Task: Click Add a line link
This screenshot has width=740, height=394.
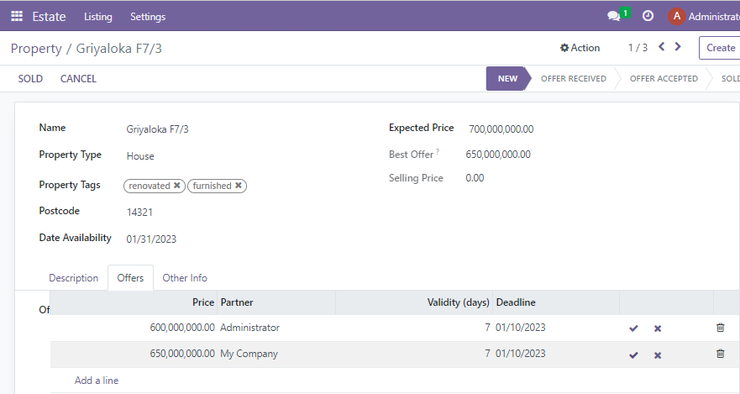Action: click(96, 380)
